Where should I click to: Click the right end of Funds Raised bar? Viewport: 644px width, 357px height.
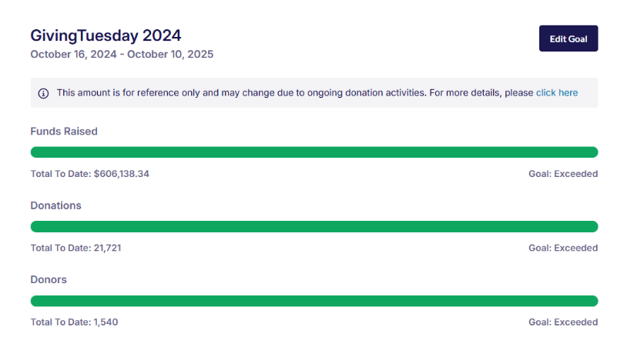pos(592,152)
